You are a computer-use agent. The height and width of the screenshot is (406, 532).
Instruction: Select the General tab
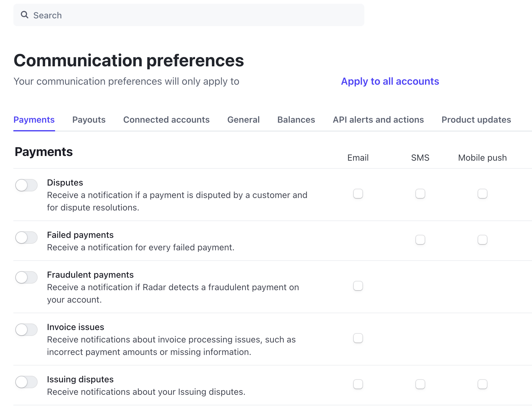(243, 120)
